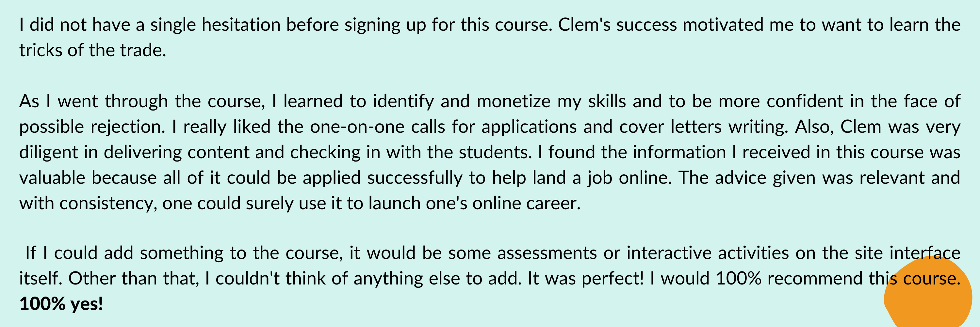Click the words "interactive activities"

pos(708,253)
